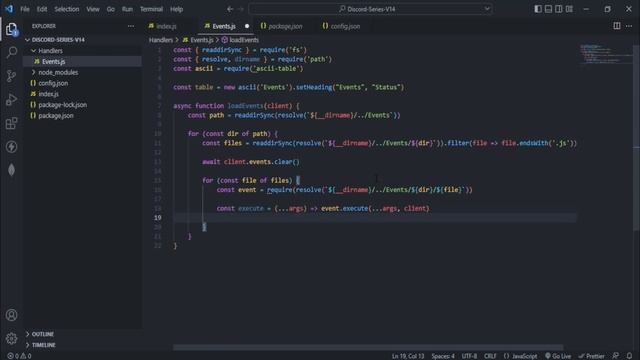The image size is (640, 360).
Task: Open package-lock.json from explorer
Action: (62, 105)
